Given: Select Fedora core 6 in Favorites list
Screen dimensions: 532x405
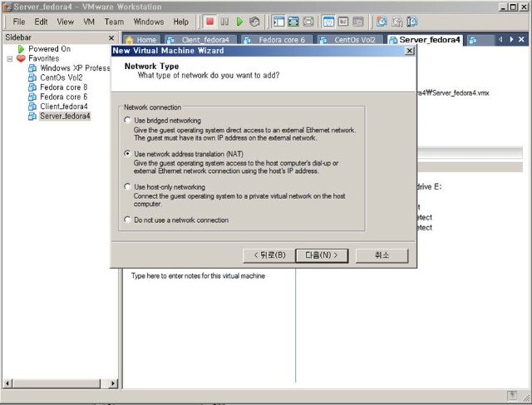Looking at the screenshot, I should pos(64,96).
